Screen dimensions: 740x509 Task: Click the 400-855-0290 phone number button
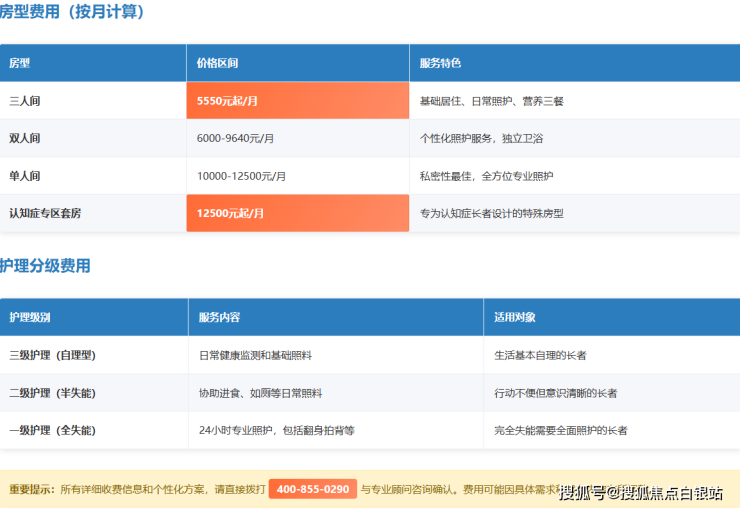pos(312,489)
